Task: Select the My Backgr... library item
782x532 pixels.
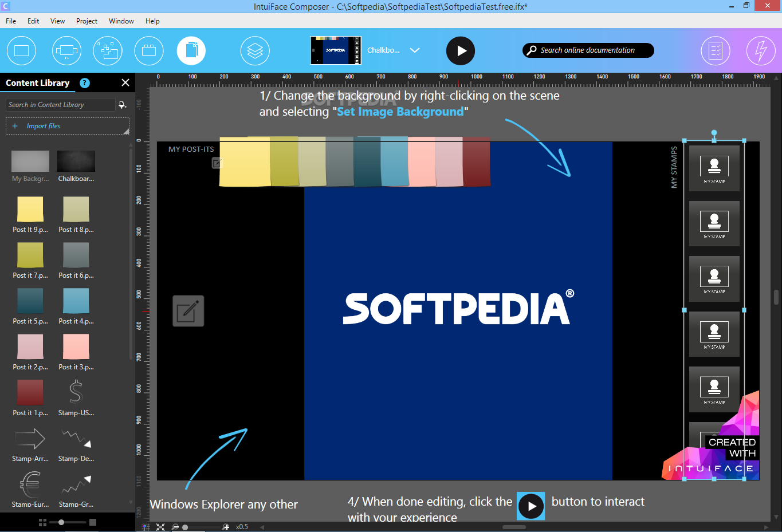Action: (30, 166)
